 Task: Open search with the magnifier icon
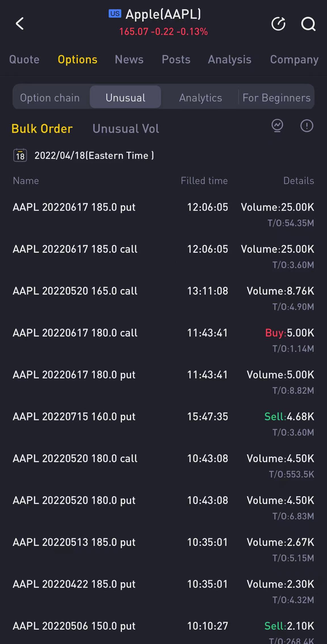click(308, 24)
